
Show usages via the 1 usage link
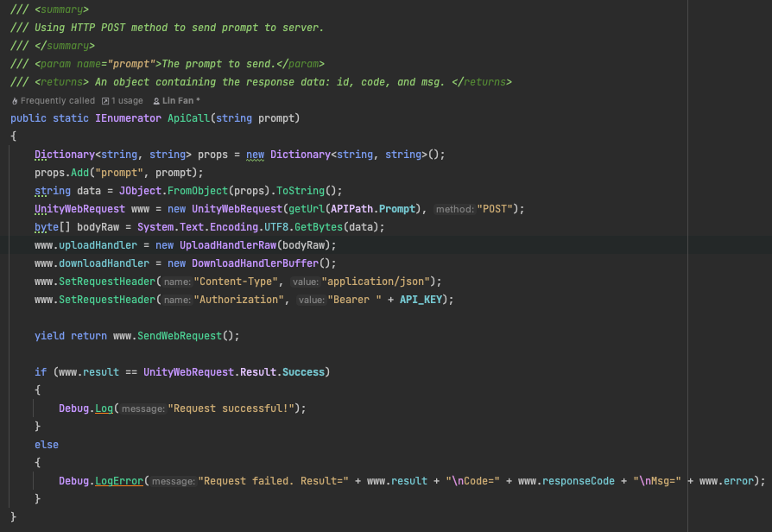(x=127, y=101)
